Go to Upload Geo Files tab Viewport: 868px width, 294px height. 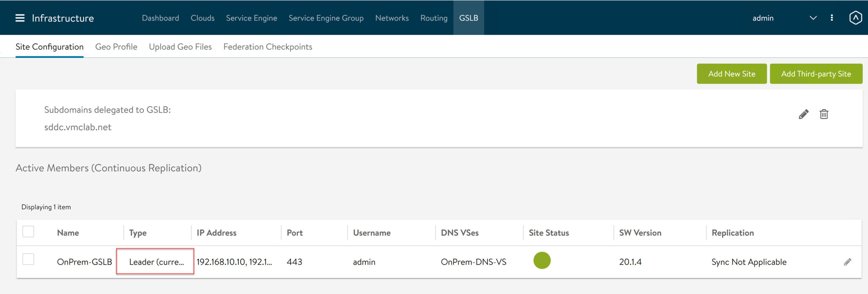[180, 47]
